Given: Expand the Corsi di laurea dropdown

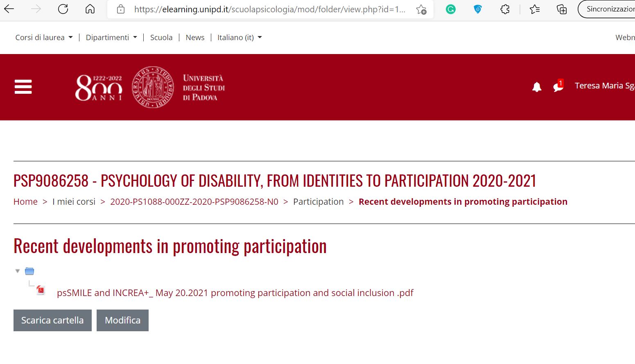Looking at the screenshot, I should 44,37.
